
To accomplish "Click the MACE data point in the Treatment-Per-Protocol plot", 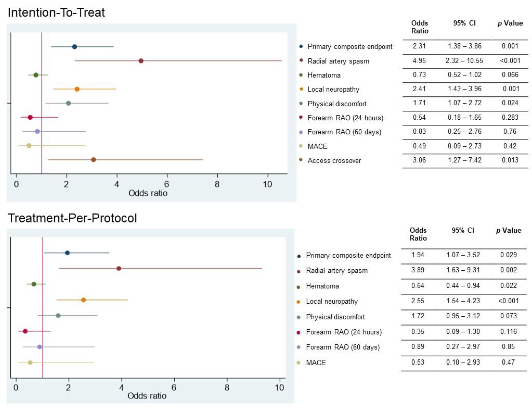I will pyautogui.click(x=30, y=363).
